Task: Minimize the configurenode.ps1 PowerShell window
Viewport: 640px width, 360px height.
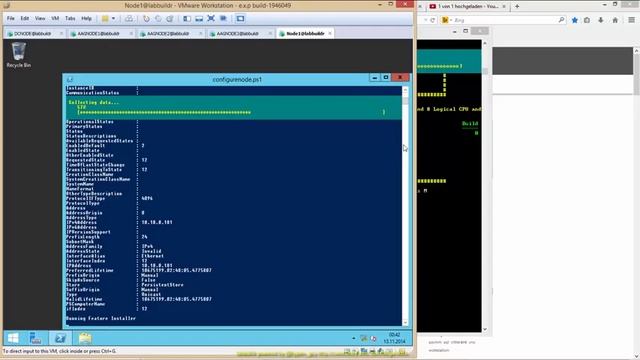Action: click(x=374, y=78)
